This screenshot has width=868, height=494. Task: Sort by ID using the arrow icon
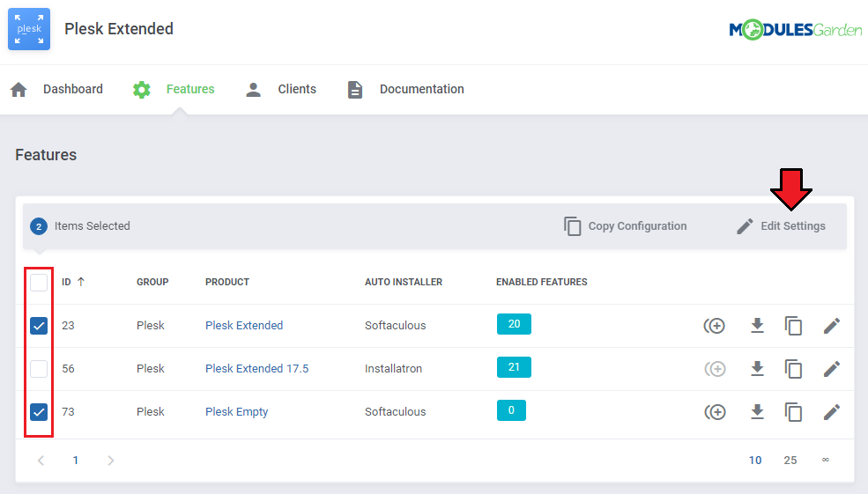(x=81, y=282)
